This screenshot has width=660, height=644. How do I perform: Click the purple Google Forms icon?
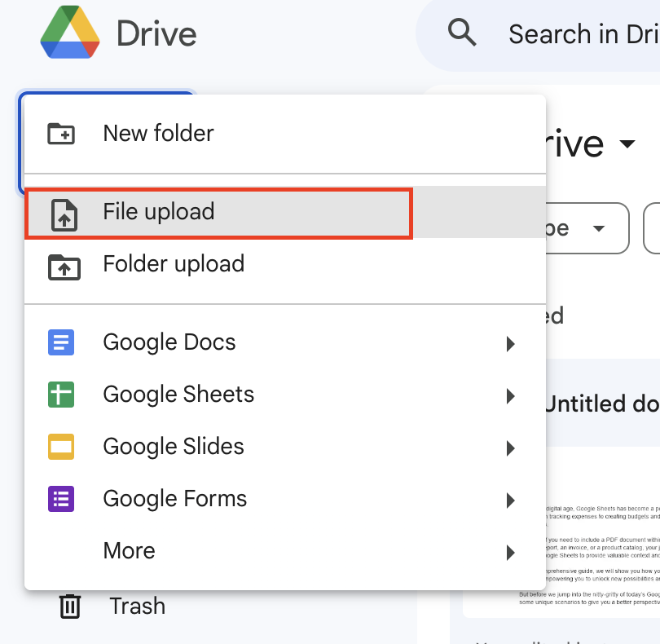61,499
